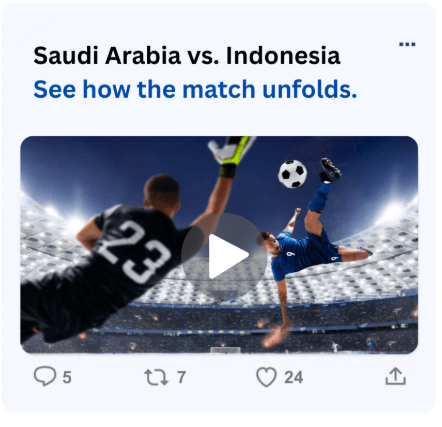This screenshot has height=427, width=442.
Task: Play the match video
Action: click(224, 256)
